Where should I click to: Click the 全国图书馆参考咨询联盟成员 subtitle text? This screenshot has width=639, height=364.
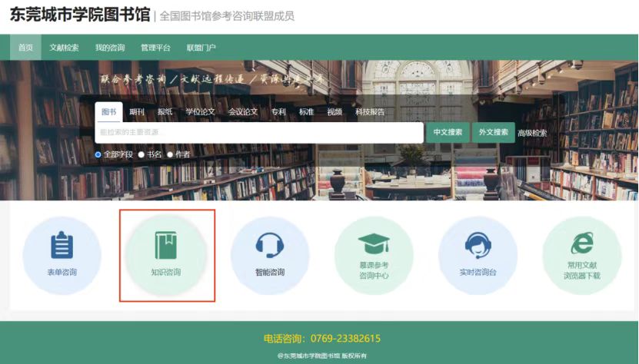point(227,16)
